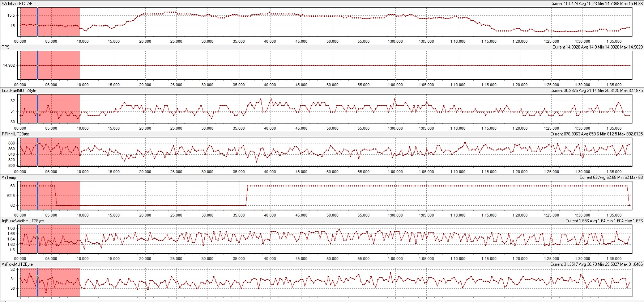Click the blue cursor line in AirTemp graph
The height and width of the screenshot is (302, 644).
point(38,196)
